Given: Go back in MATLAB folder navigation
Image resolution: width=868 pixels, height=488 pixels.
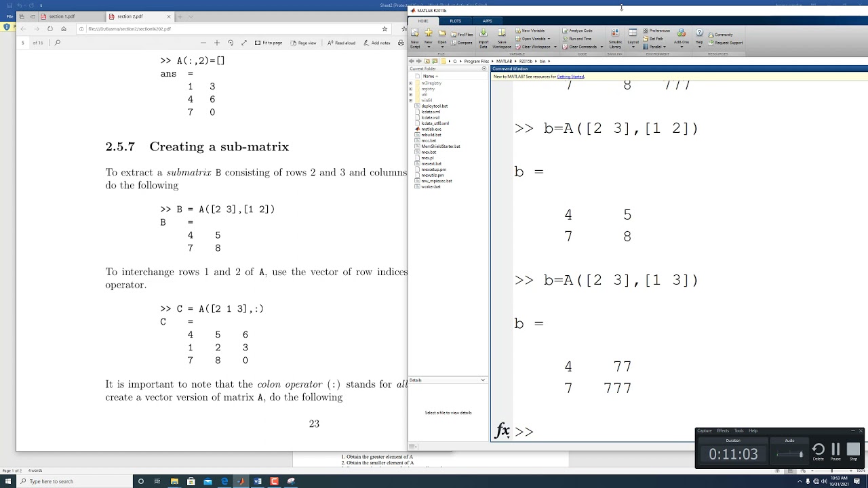Looking at the screenshot, I should 412,61.
